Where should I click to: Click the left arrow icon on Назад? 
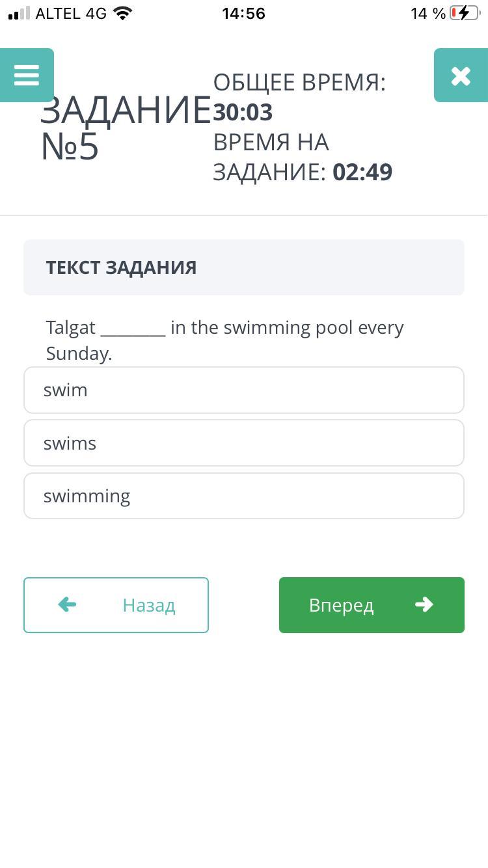coord(67,604)
